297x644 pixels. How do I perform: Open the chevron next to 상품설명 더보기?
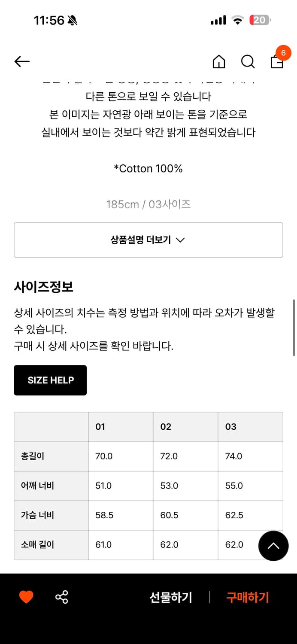181,240
